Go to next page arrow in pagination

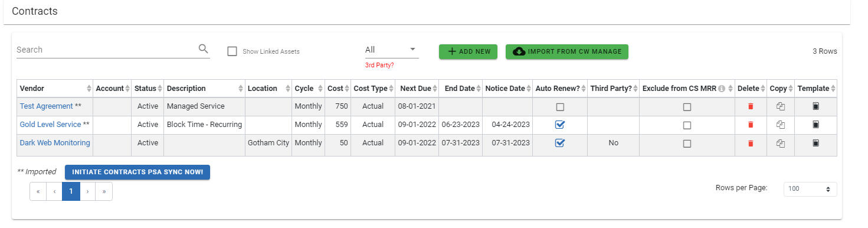tap(87, 191)
